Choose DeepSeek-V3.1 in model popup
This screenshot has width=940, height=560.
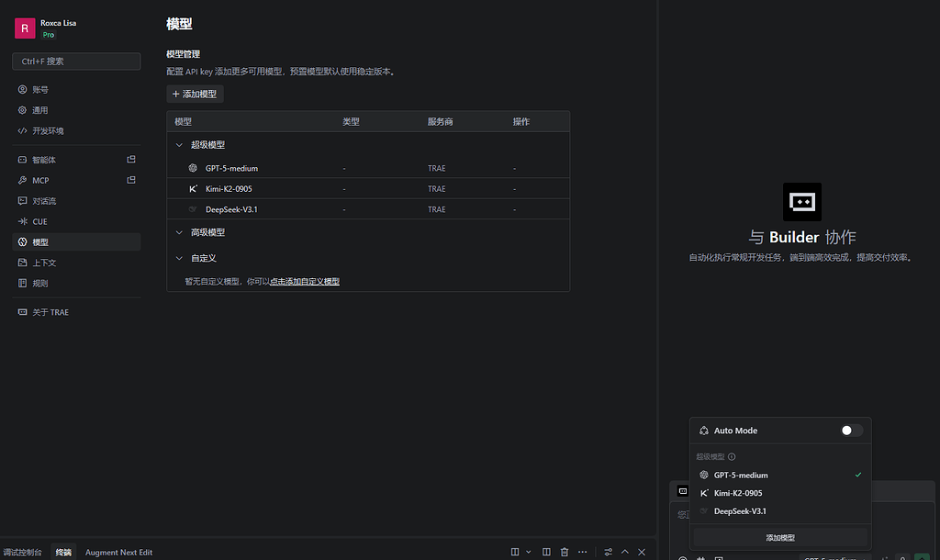[780, 510]
